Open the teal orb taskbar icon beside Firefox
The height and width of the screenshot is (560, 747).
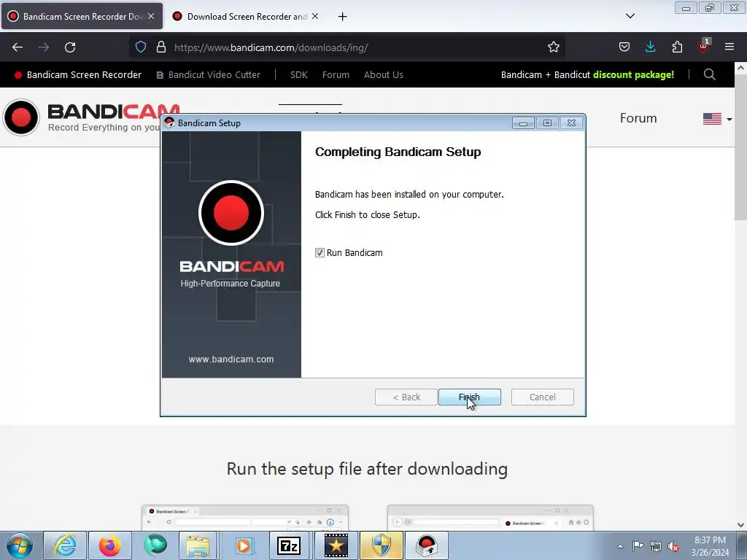(155, 545)
